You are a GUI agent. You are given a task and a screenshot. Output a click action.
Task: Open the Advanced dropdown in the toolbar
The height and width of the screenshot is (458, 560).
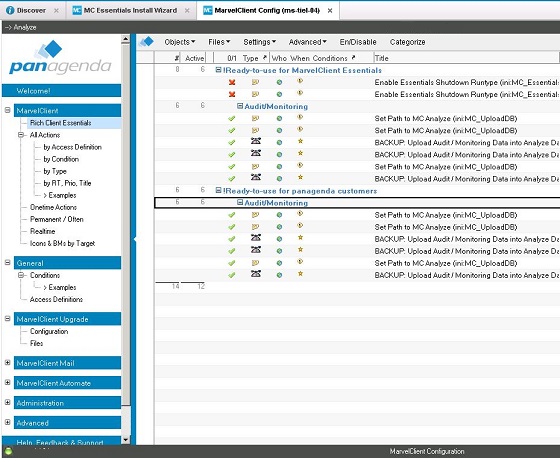click(308, 42)
